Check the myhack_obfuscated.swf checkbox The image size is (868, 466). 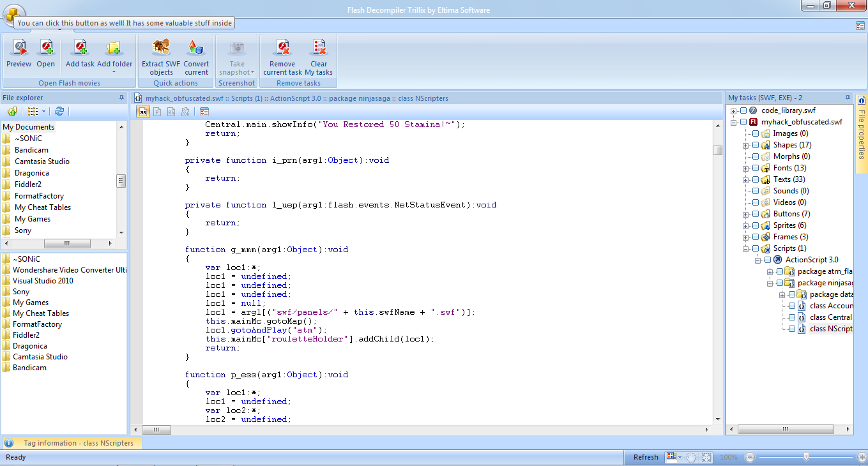[x=743, y=122]
